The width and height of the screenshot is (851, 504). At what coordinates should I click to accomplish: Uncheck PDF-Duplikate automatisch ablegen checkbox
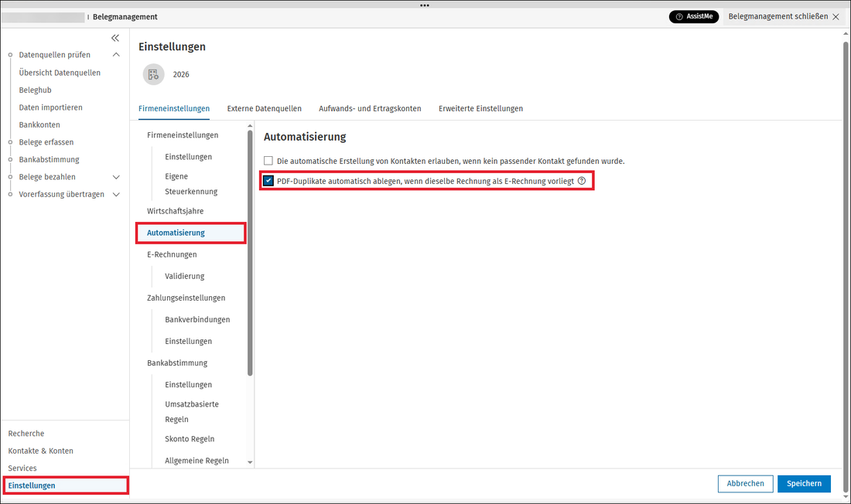point(268,181)
